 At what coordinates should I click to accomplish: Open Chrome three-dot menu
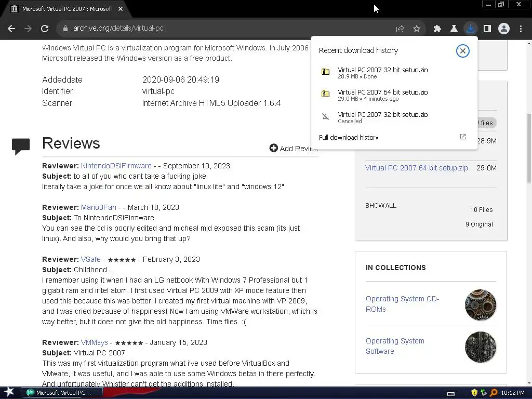tap(521, 29)
